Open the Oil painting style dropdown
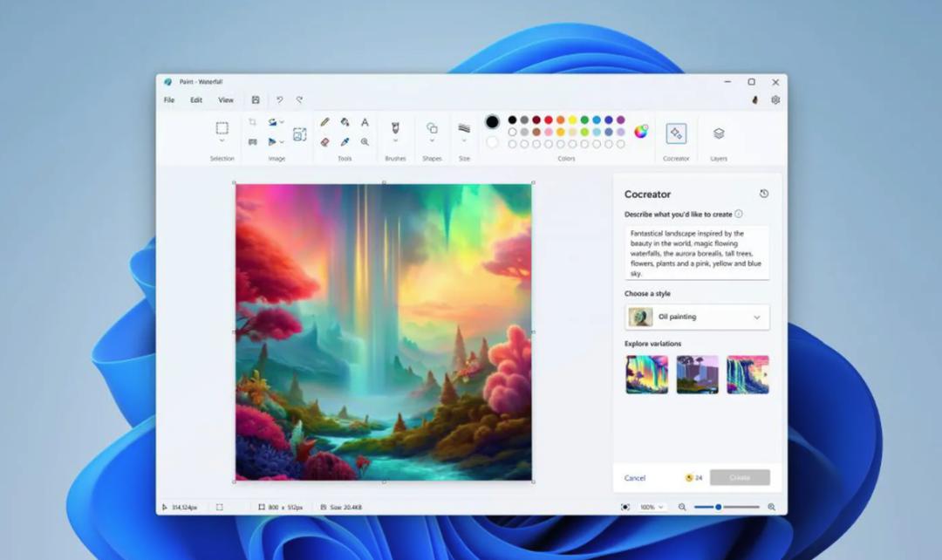 coord(697,317)
